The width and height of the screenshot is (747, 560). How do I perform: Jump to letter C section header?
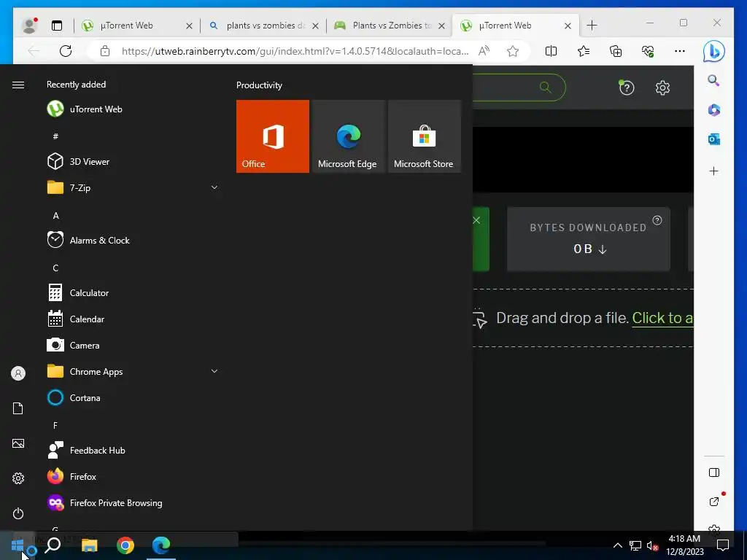pyautogui.click(x=55, y=268)
